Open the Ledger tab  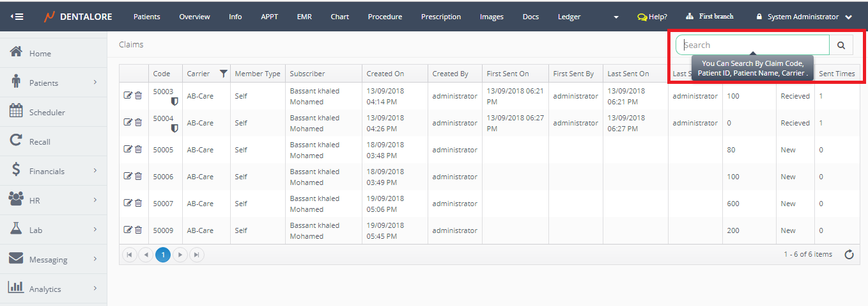pos(569,17)
